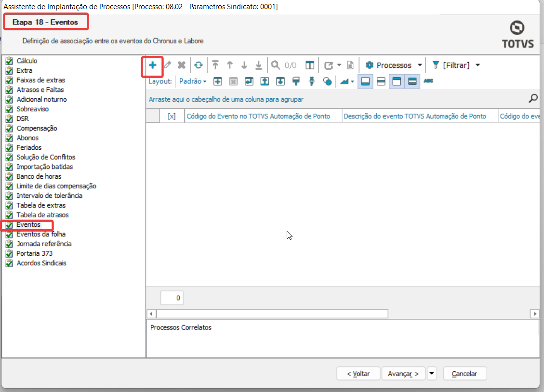Click the document report icon
The width and height of the screenshot is (544, 392).
(x=350, y=65)
